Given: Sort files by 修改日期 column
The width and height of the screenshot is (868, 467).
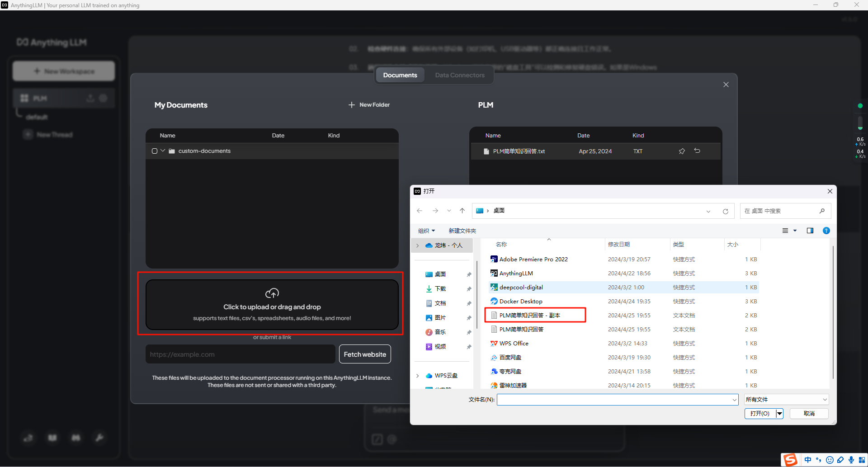Looking at the screenshot, I should click(619, 245).
